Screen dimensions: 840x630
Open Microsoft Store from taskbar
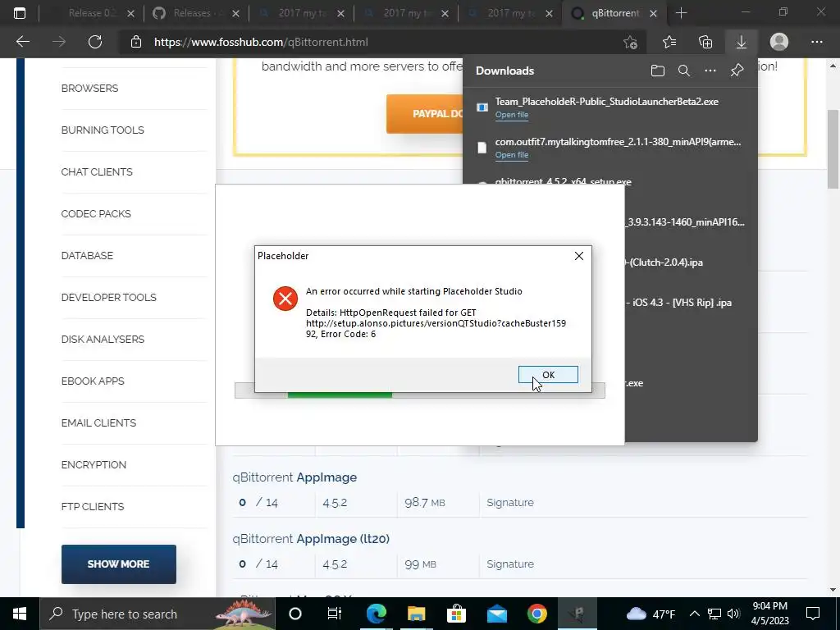click(x=456, y=614)
